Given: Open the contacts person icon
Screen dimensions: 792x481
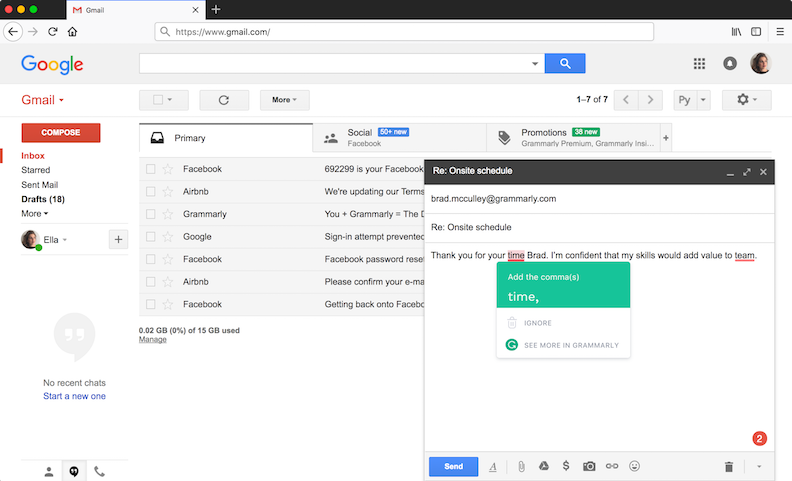Looking at the screenshot, I should (49, 471).
